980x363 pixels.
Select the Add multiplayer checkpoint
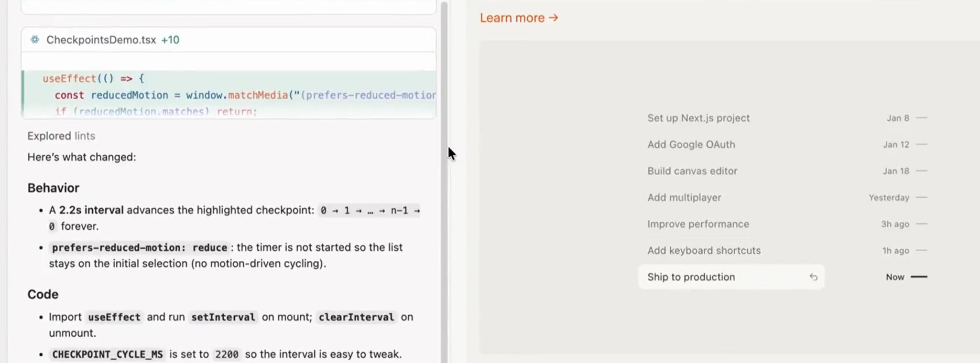[x=684, y=197]
